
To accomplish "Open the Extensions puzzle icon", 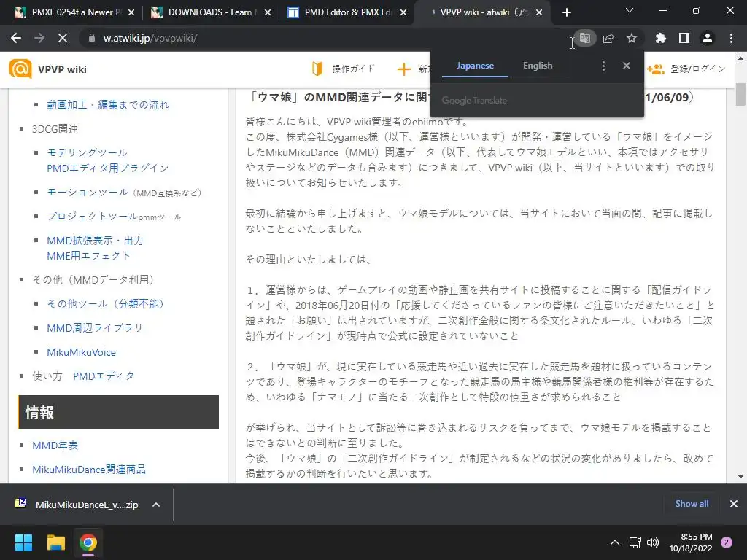I will [x=660, y=38].
